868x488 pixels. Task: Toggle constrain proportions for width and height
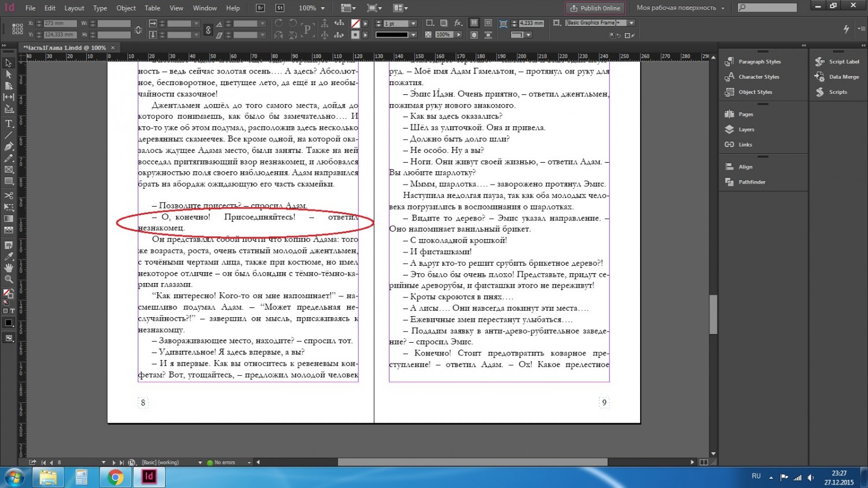[138, 29]
